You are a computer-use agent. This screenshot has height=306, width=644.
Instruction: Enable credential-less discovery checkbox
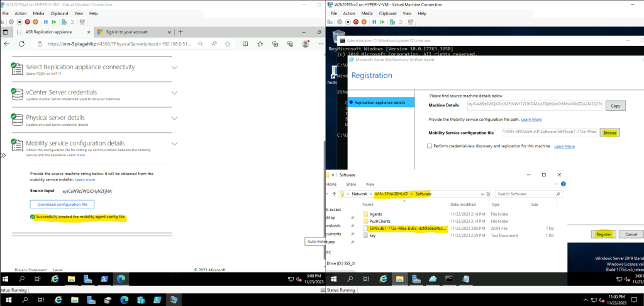[x=430, y=146]
